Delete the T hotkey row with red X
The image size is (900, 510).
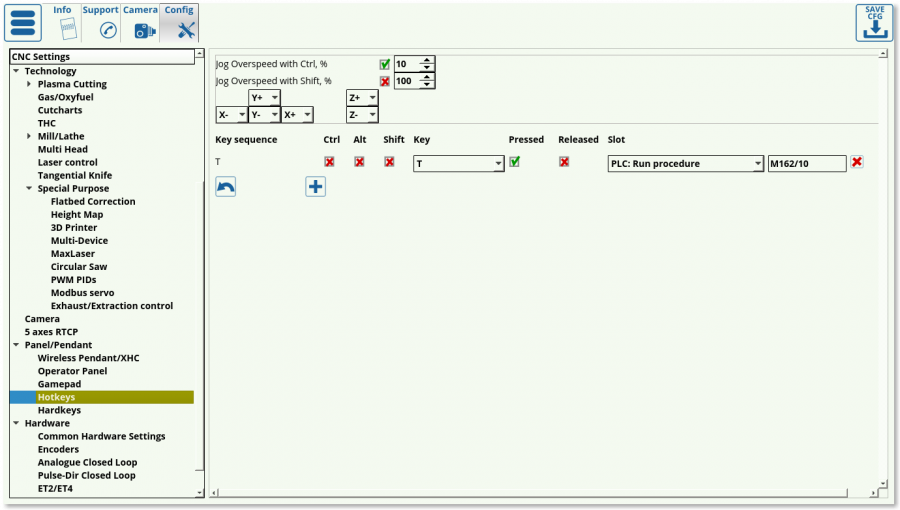(x=857, y=162)
